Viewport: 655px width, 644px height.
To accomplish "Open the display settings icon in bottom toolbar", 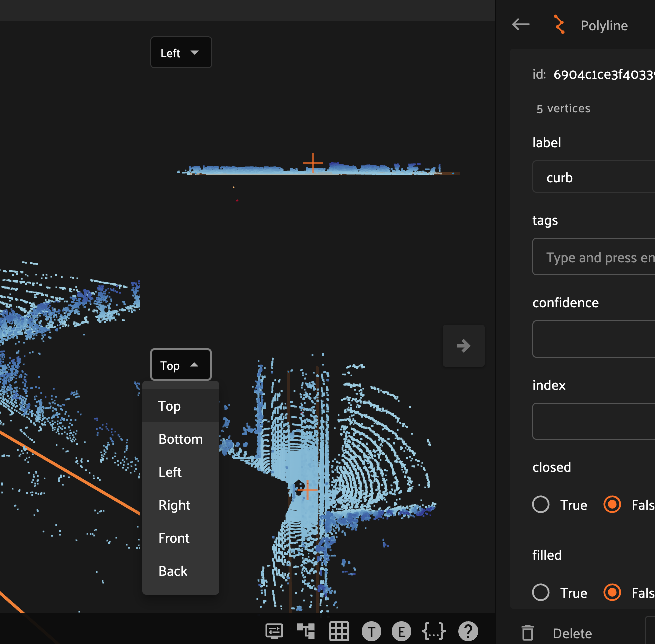I will [274, 631].
